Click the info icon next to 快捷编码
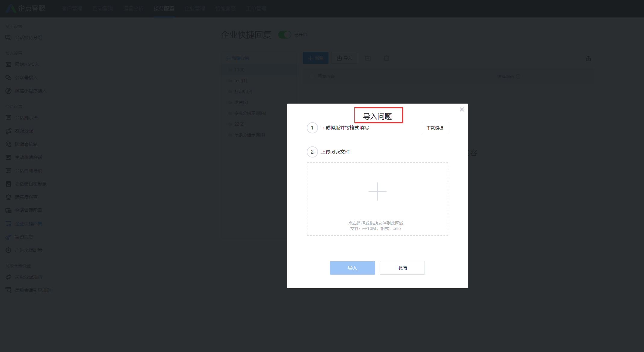Screen dimensions: 644x352 [x=518, y=76]
